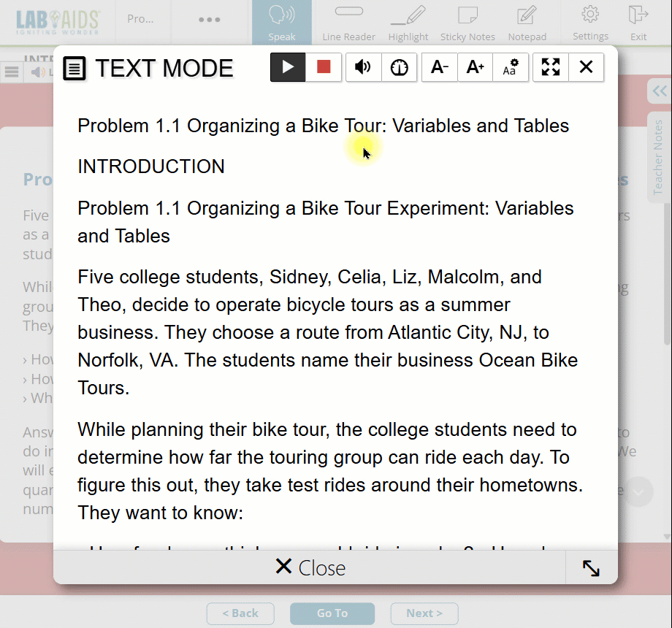This screenshot has height=628, width=672.
Task: Open the speech volume control
Action: [363, 67]
